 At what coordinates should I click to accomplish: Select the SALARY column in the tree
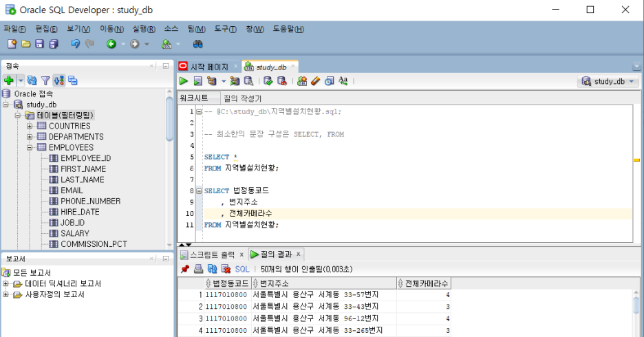click(x=74, y=233)
